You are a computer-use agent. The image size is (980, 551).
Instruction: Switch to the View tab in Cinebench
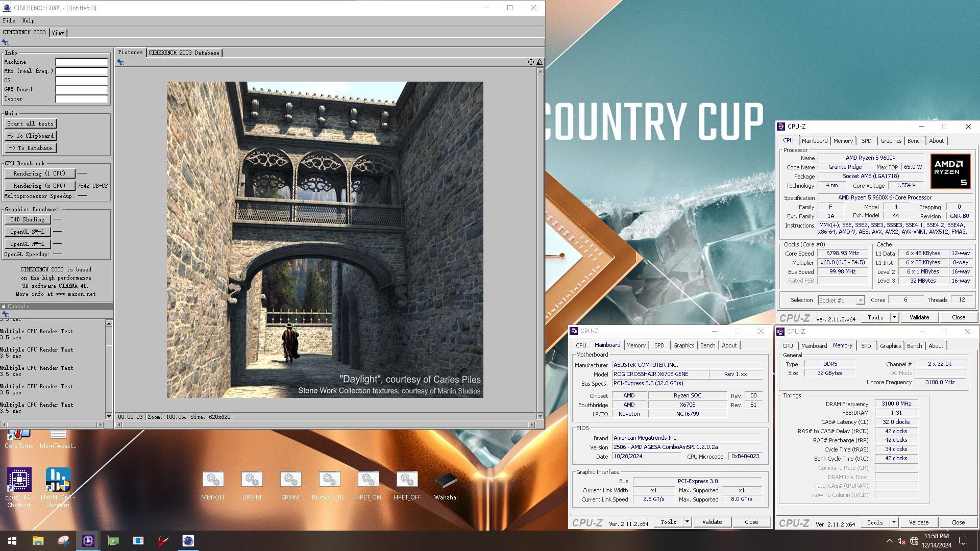point(58,33)
